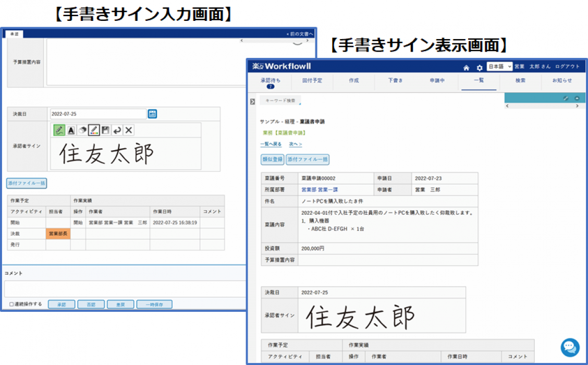
Task: Click the コメント text input box
Action: pos(126,289)
